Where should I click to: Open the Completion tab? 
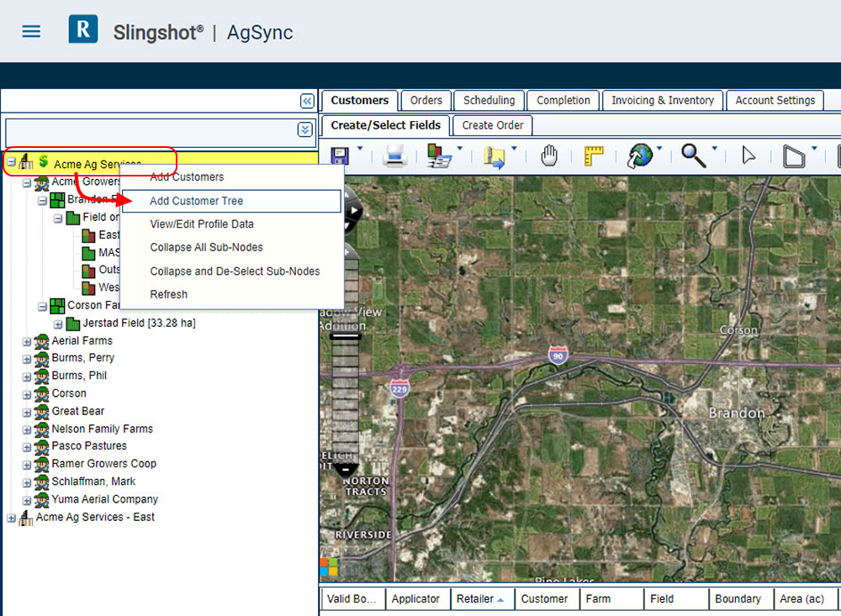(563, 100)
